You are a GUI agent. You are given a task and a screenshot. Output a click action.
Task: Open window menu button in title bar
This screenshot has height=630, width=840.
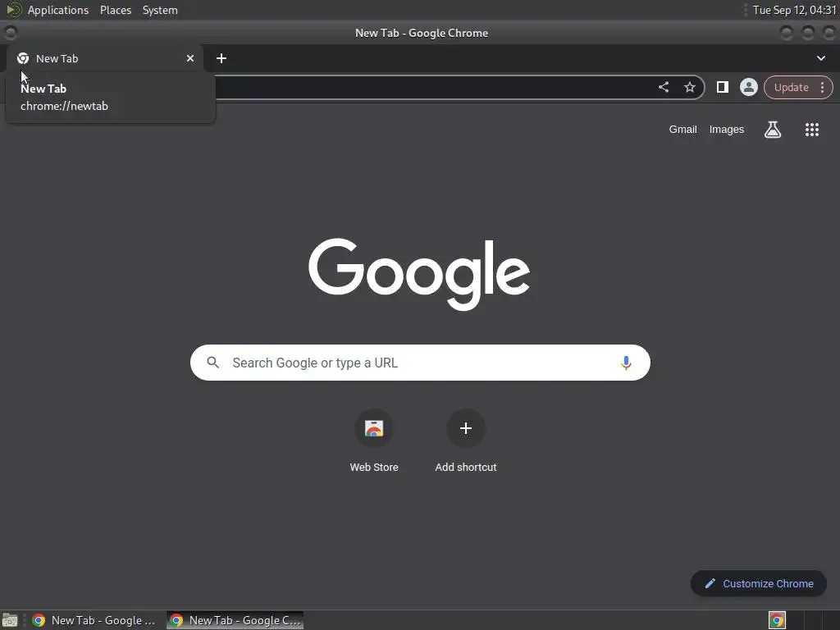10,33
